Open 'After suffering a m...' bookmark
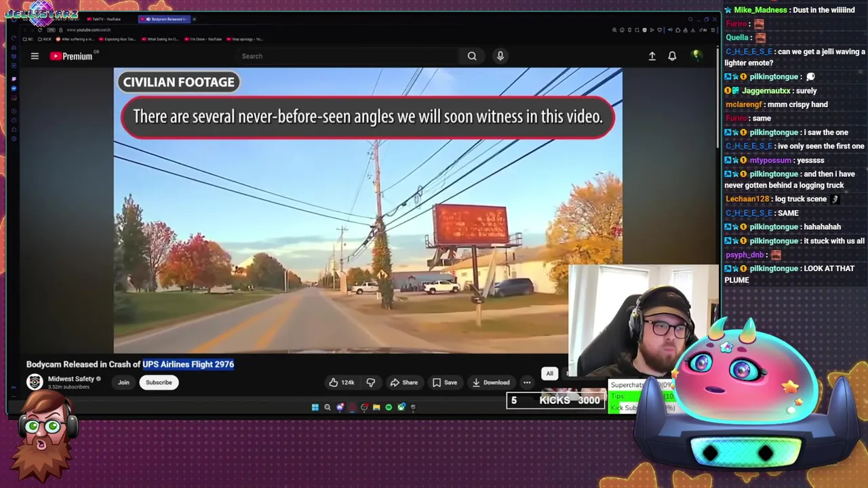 (75, 39)
